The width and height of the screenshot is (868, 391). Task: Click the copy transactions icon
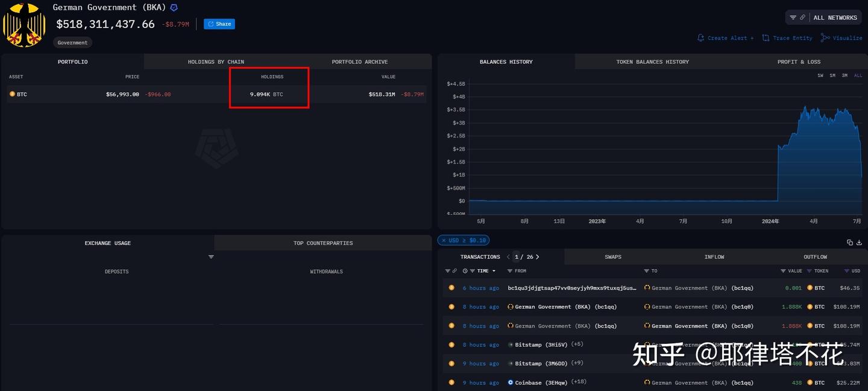click(x=850, y=243)
